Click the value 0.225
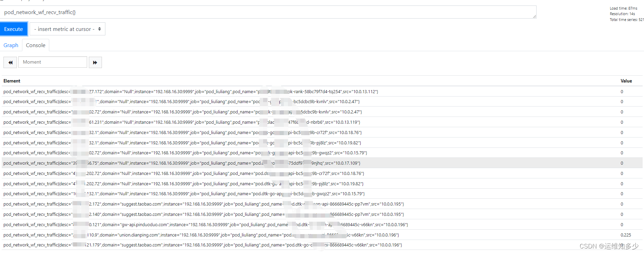Viewport: 644px width, 253px height. (x=626, y=235)
